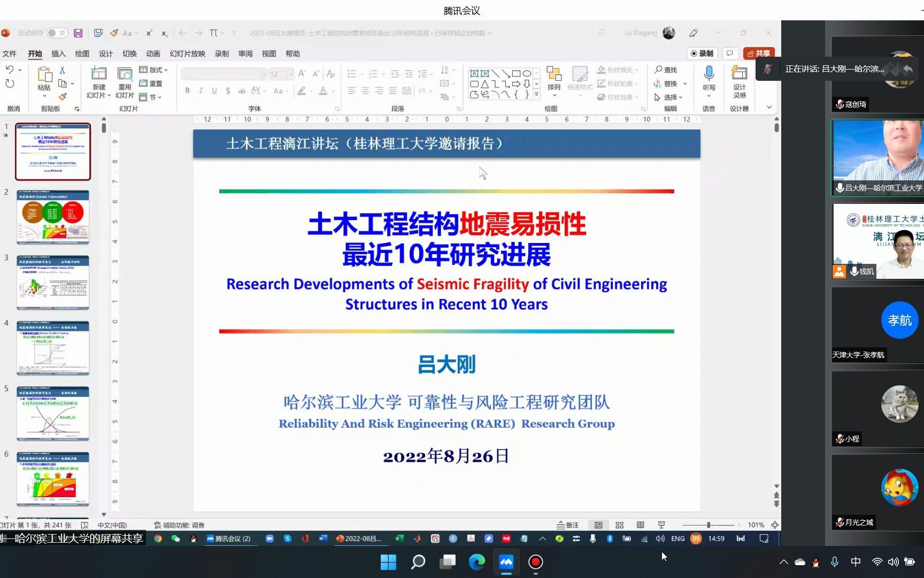Click the New Slide icon
Screen dimensions: 924x578
[x=99, y=73]
